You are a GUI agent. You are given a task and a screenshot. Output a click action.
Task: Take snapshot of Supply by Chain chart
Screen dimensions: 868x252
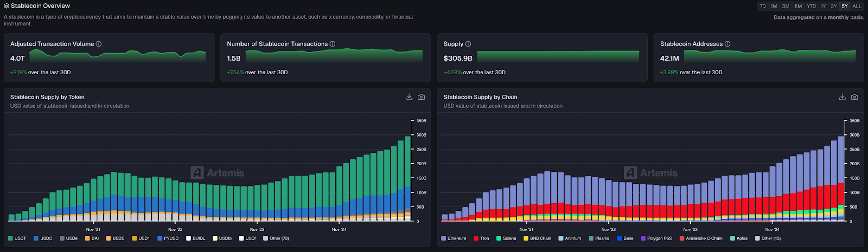click(854, 97)
